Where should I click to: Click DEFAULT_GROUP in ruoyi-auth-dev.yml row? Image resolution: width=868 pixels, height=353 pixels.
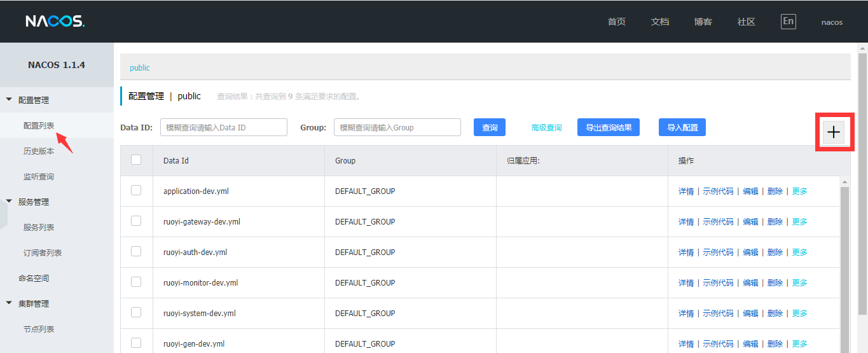365,253
